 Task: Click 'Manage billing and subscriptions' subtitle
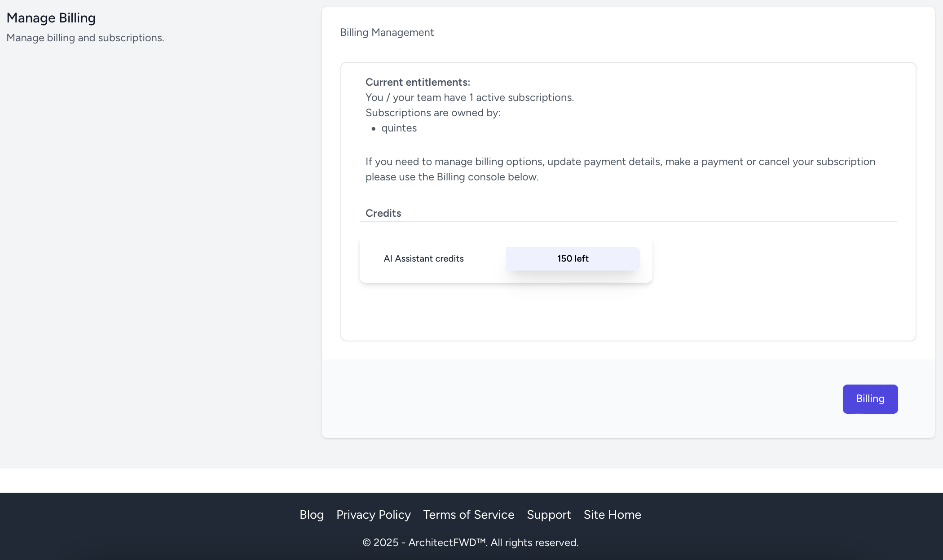click(85, 38)
